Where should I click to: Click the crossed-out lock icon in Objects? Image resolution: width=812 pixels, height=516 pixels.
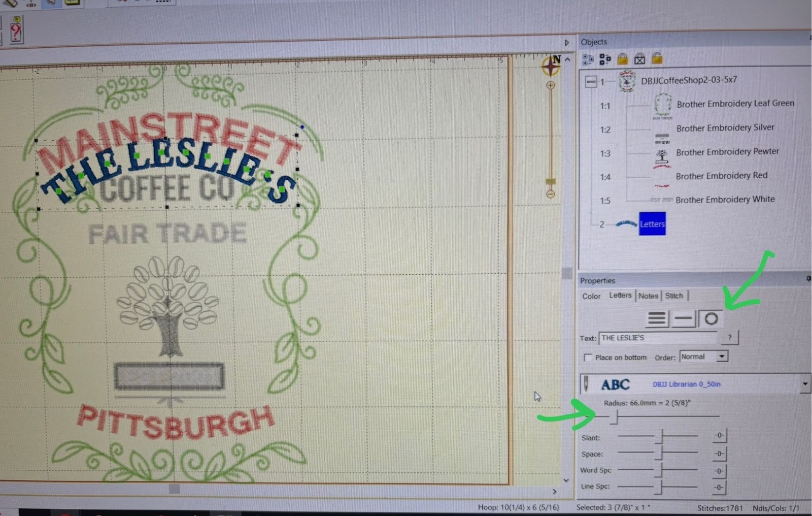[x=640, y=59]
